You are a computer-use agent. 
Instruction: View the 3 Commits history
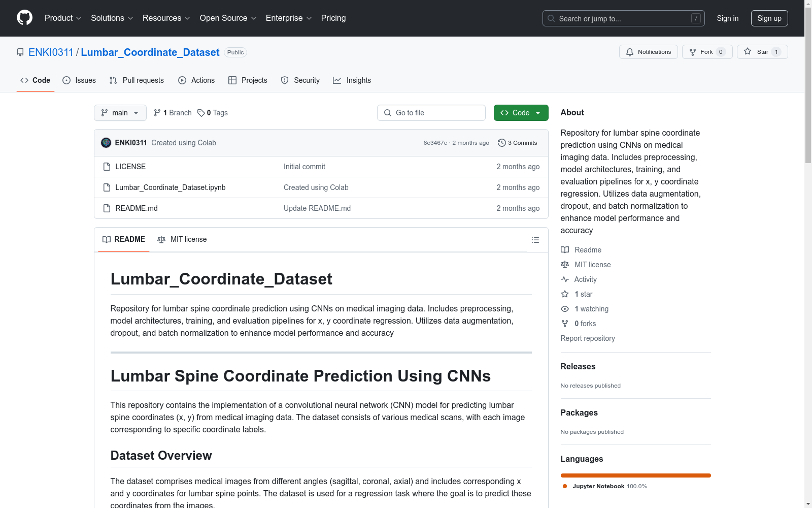518,143
